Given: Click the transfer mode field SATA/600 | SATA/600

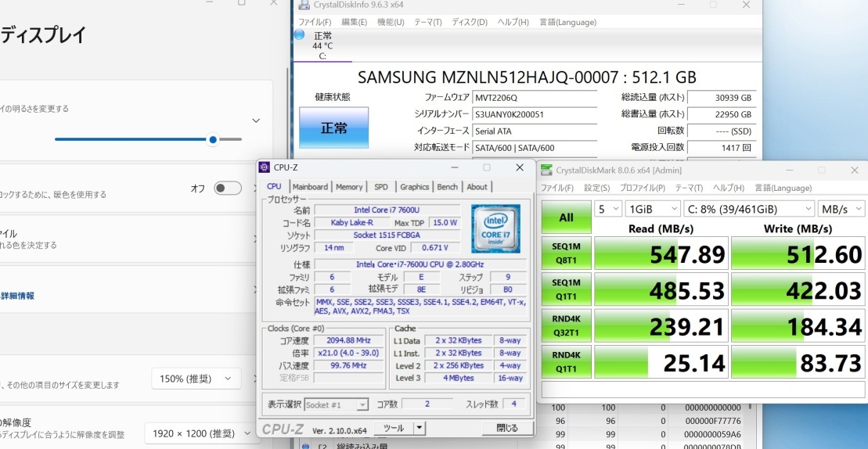Looking at the screenshot, I should point(535,148).
